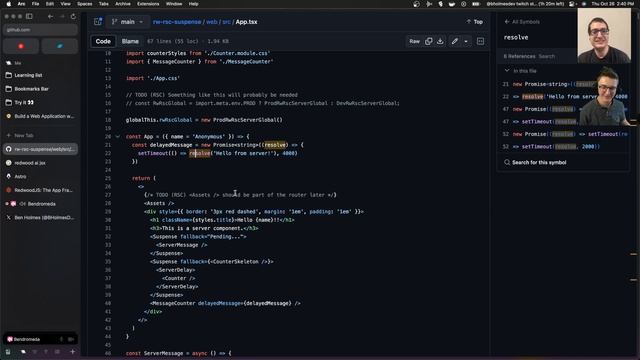Click highlighted resolve on line 22
The image size is (640, 360).
[200, 153]
